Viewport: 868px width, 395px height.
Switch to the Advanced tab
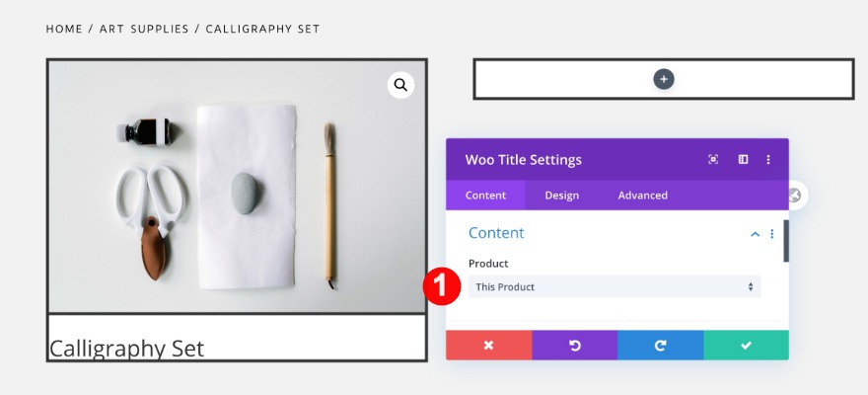(643, 196)
